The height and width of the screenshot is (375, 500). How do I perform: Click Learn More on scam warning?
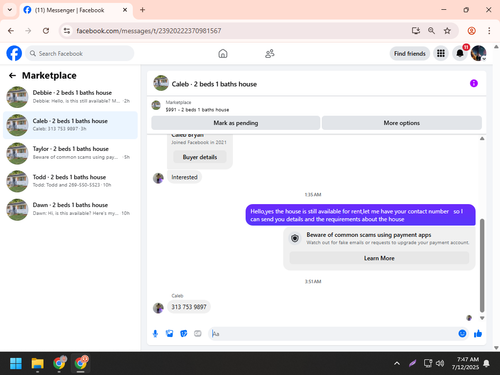pos(379,258)
